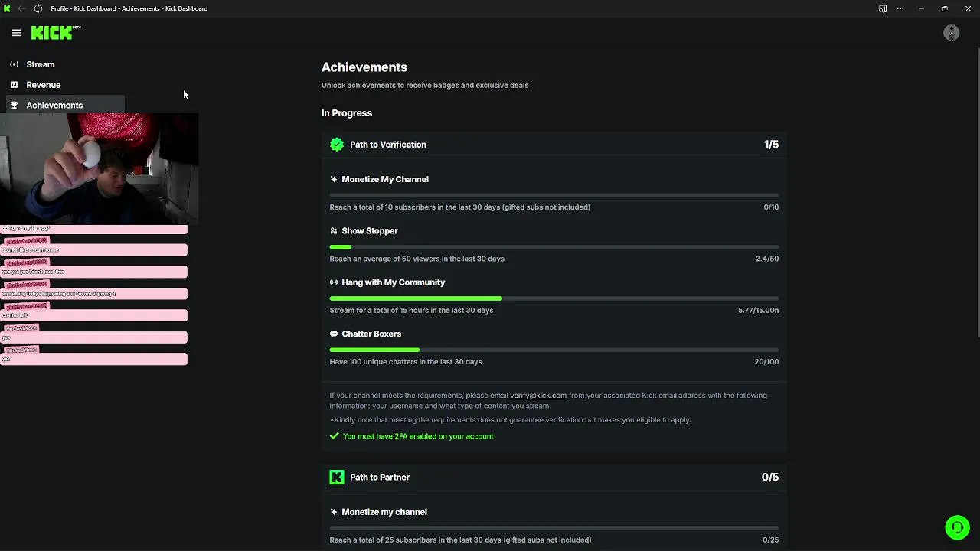Click the '0/5' partner progress count
Image resolution: width=980 pixels, height=551 pixels.
pos(770,478)
